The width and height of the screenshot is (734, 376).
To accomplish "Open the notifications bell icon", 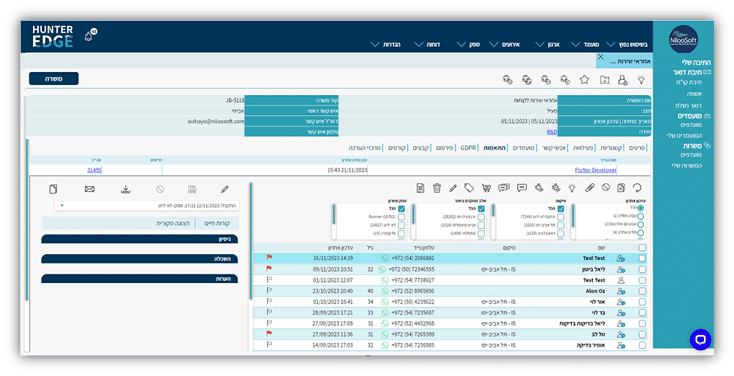I will pos(88,36).
